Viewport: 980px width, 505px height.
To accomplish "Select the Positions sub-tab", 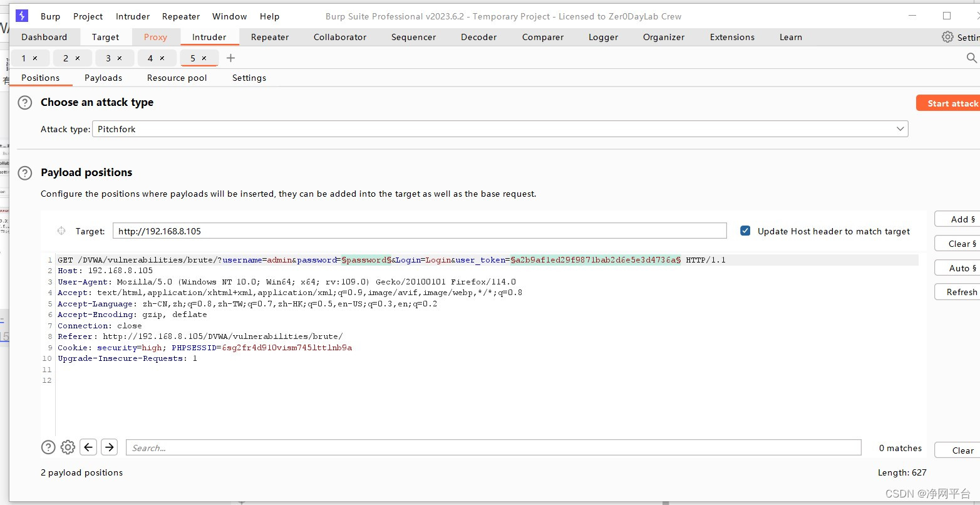I will [40, 78].
